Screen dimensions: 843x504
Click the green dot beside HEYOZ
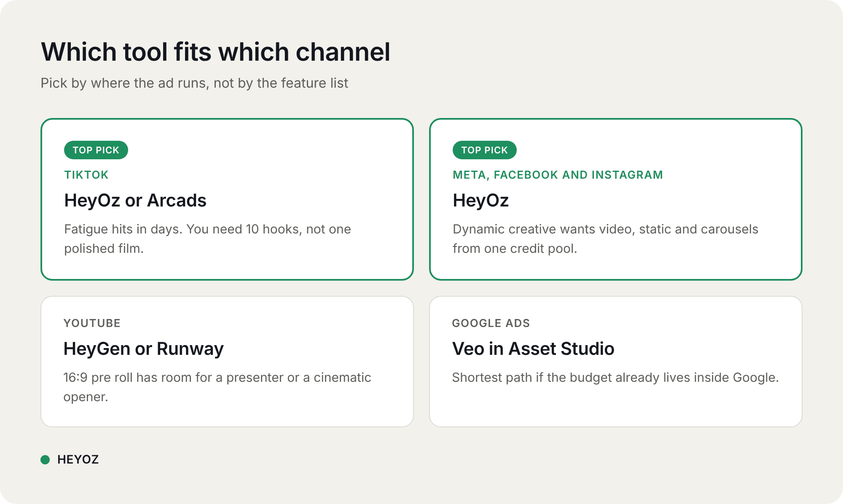45,459
